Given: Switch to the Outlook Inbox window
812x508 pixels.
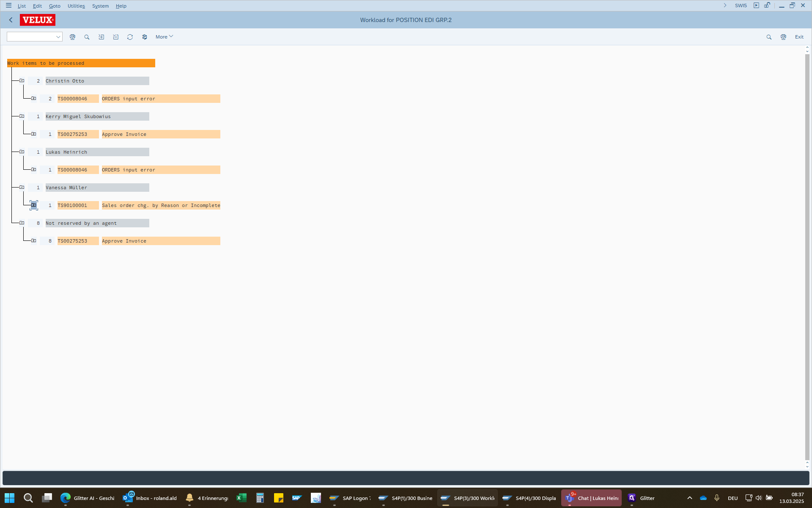Looking at the screenshot, I should pos(150,498).
